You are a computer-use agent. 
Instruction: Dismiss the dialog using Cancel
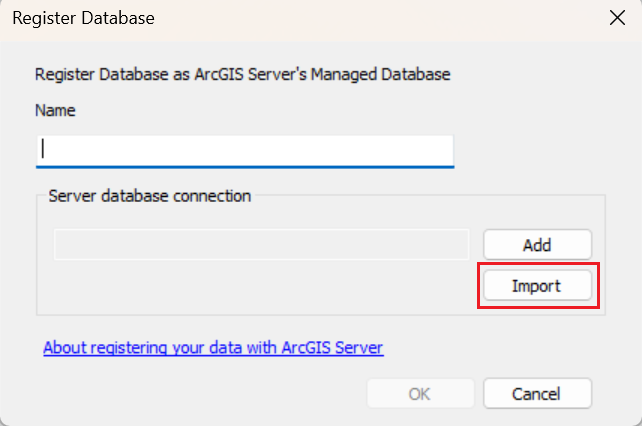click(x=537, y=394)
